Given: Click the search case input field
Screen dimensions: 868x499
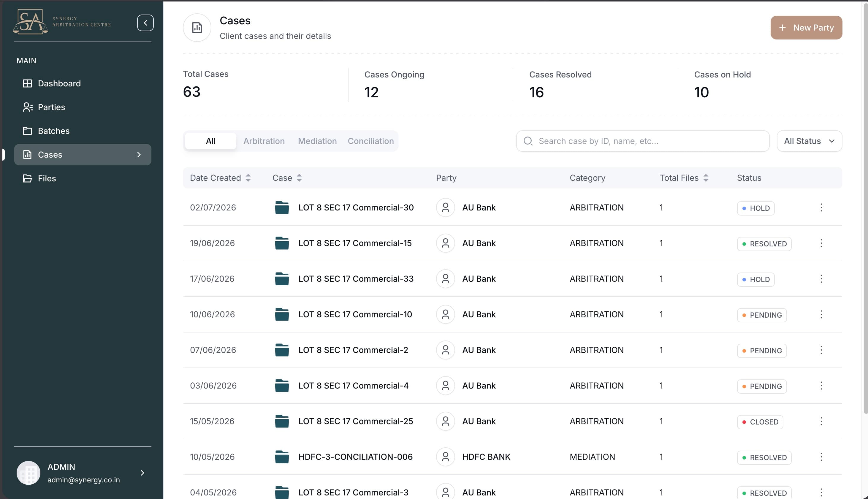Looking at the screenshot, I should 642,141.
